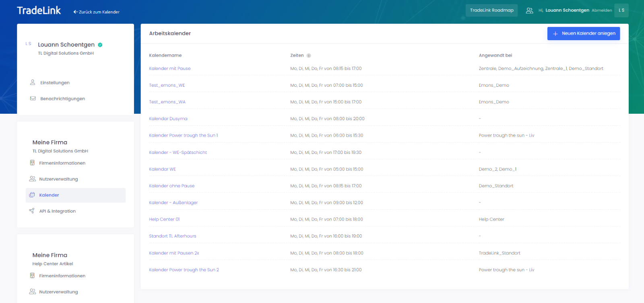Click the verified badge beside Louann Schoentgen
644x303 pixels.
tap(100, 45)
